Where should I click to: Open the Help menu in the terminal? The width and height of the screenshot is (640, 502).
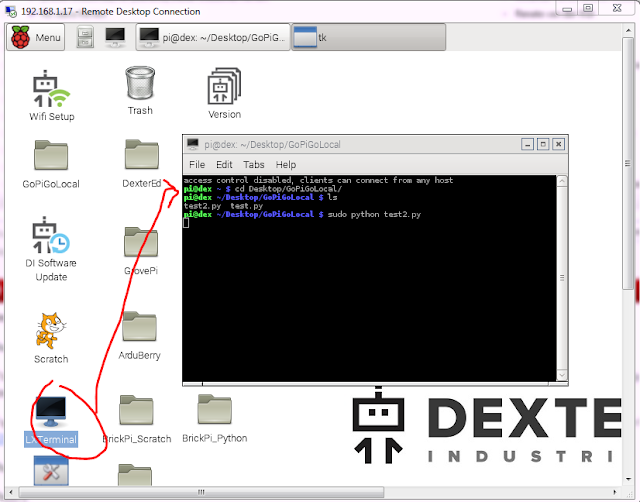coord(286,164)
